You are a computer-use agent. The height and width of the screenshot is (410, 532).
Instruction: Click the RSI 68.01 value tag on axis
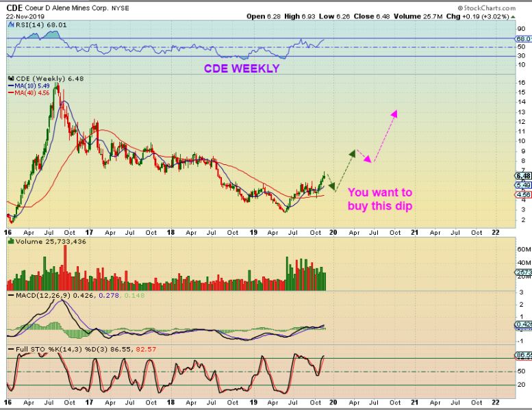coord(524,39)
